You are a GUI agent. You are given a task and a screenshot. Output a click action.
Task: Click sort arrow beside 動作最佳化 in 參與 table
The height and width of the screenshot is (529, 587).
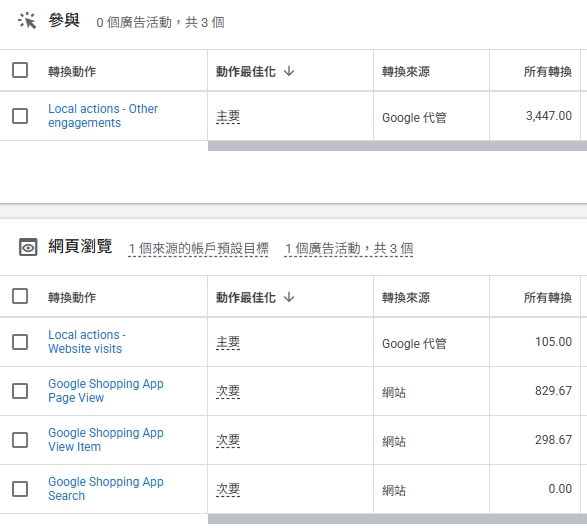click(289, 71)
